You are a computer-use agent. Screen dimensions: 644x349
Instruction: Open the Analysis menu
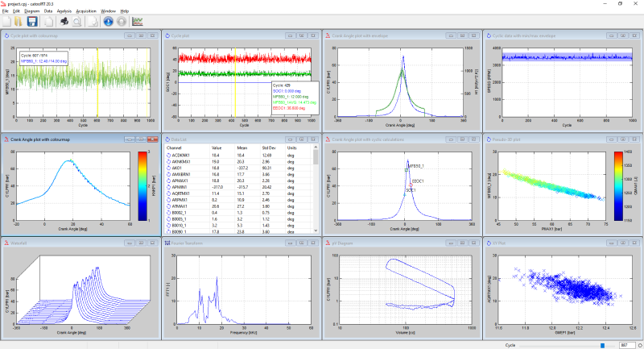64,10
